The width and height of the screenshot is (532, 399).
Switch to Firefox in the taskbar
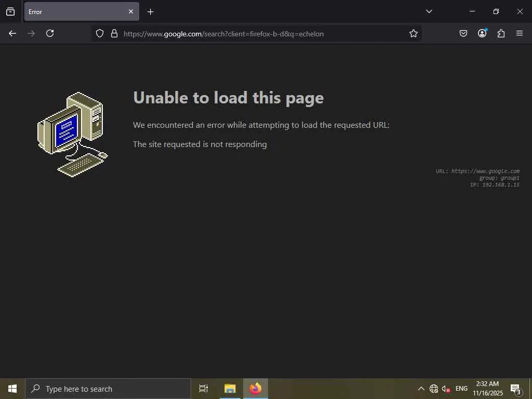[x=256, y=389]
